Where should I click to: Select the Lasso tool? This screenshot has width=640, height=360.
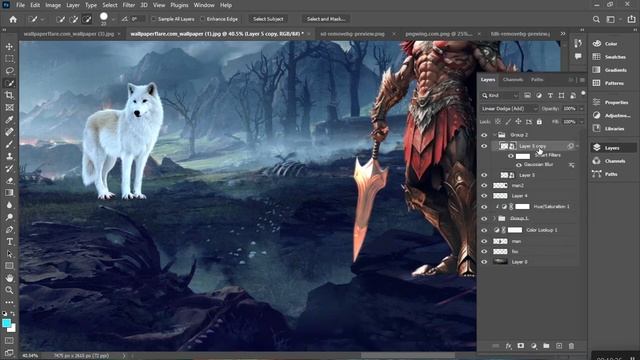[9, 71]
